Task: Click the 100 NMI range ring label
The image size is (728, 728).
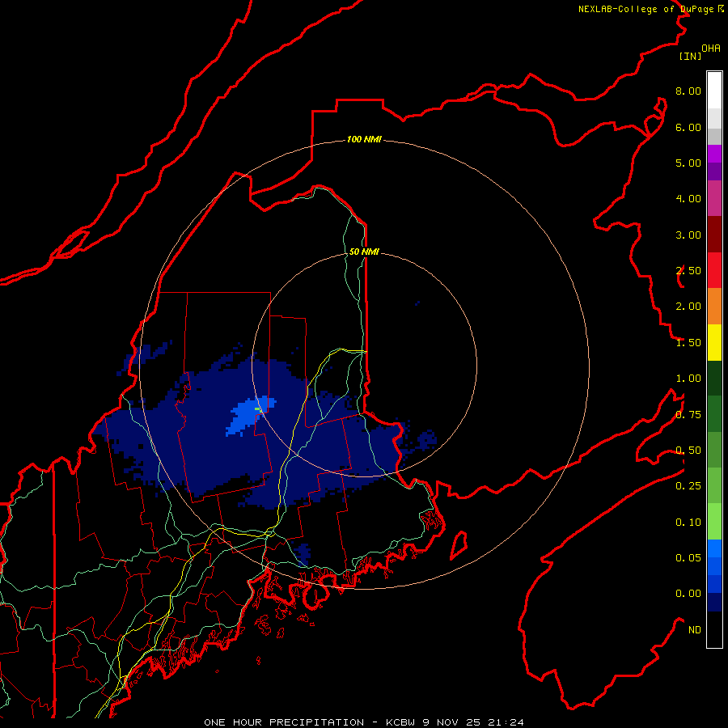Action: [x=364, y=139]
